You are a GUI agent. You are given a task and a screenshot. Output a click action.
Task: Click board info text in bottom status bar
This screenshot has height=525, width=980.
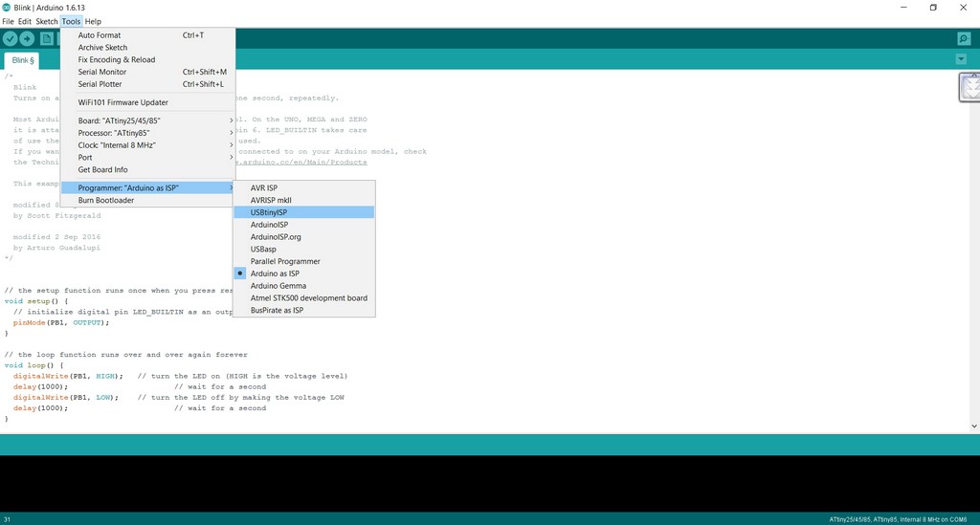[x=898, y=519]
